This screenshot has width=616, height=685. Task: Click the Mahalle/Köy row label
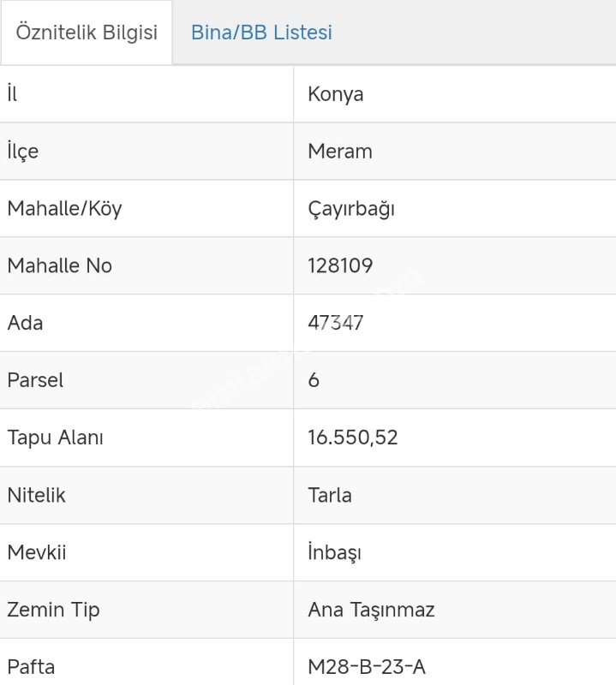[x=64, y=209]
